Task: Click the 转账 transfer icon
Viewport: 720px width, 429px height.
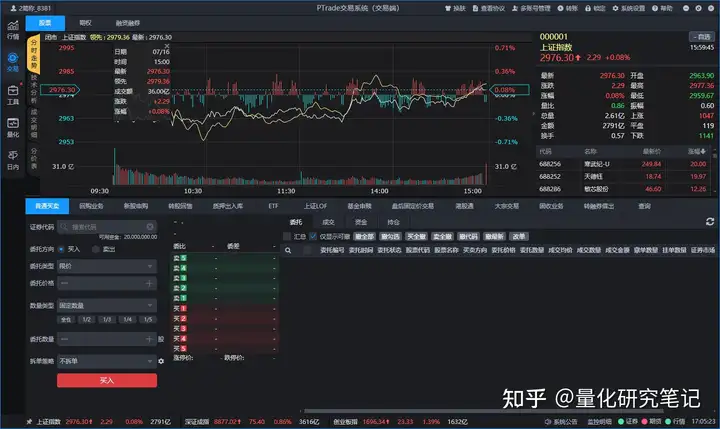Action: click(x=560, y=8)
